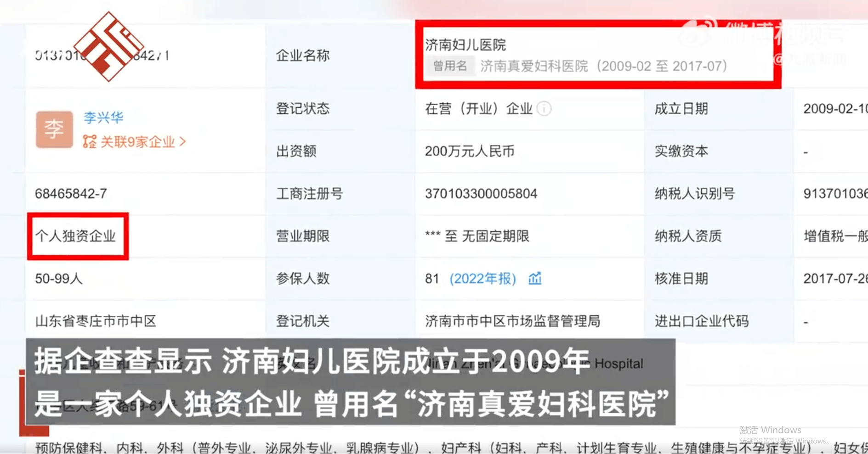The height and width of the screenshot is (454, 868).
Task: Click the 曾用名 tag
Action: pyautogui.click(x=450, y=66)
